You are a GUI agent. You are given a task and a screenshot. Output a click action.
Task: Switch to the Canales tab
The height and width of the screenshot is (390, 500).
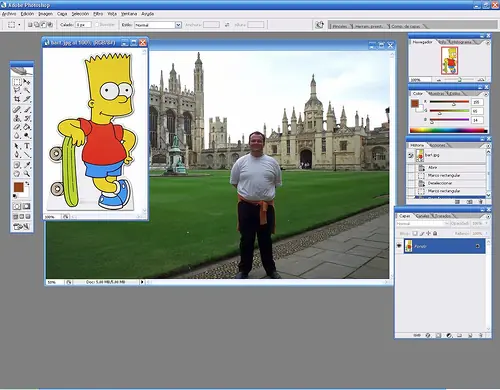point(422,216)
